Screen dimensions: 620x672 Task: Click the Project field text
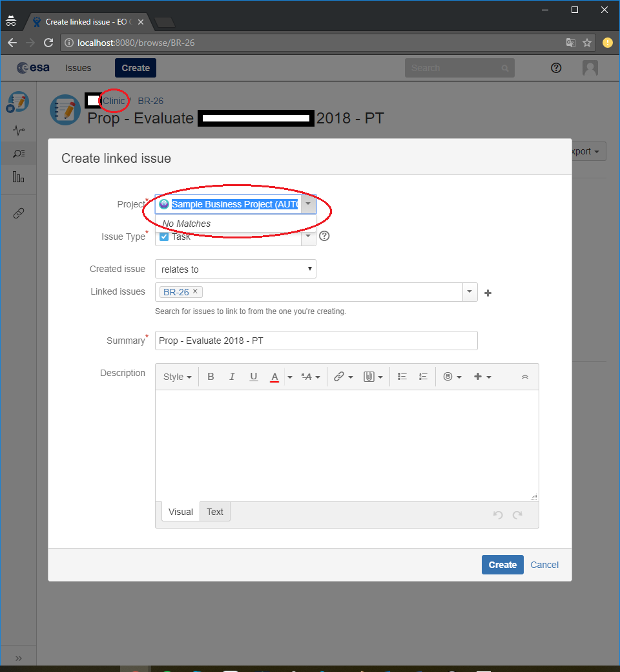[234, 204]
